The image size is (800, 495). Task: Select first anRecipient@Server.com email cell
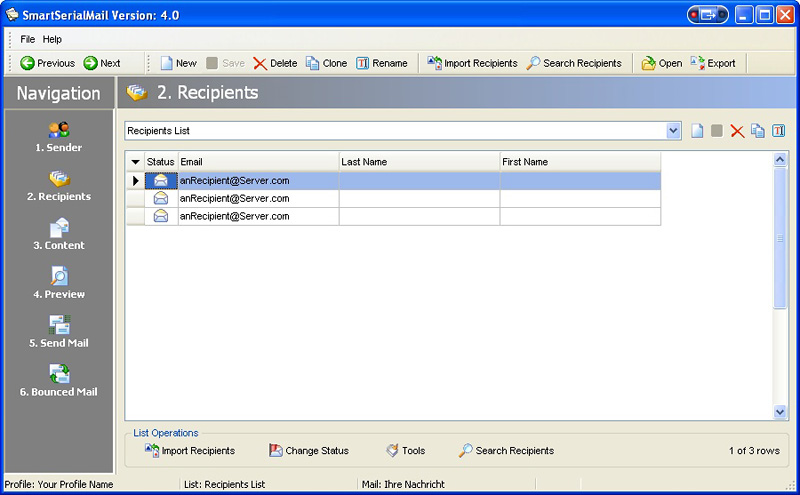click(x=258, y=181)
